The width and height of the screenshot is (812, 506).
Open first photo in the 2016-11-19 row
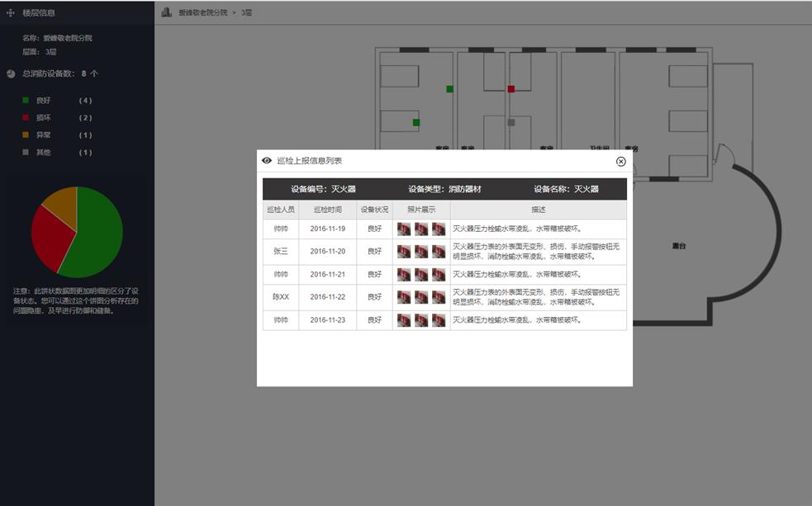[404, 229]
